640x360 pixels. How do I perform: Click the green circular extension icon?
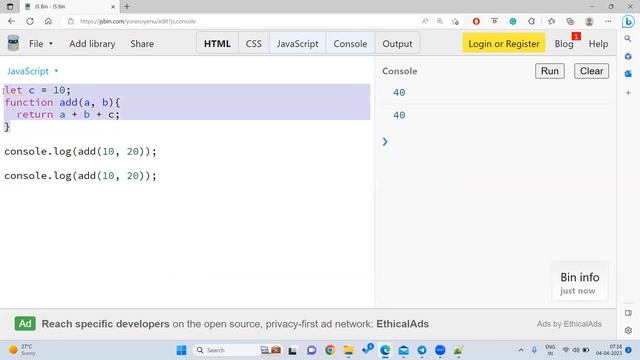pyautogui.click(x=513, y=21)
